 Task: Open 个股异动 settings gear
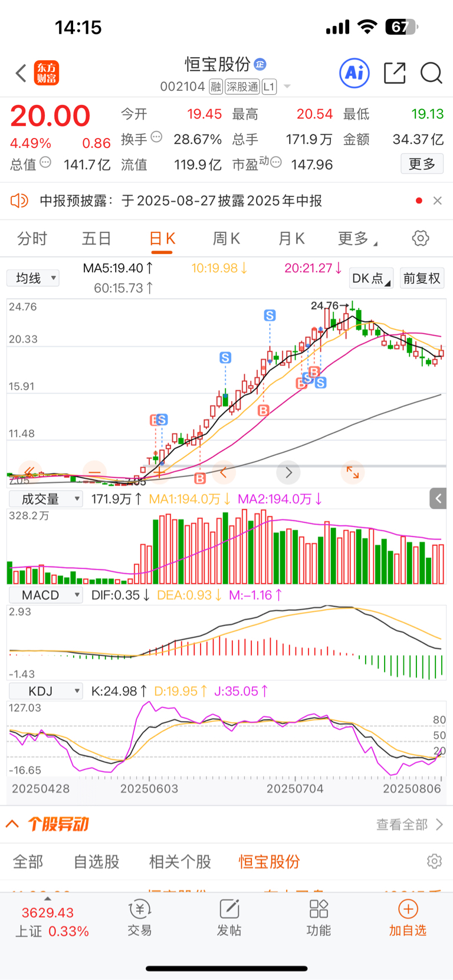pos(434,861)
